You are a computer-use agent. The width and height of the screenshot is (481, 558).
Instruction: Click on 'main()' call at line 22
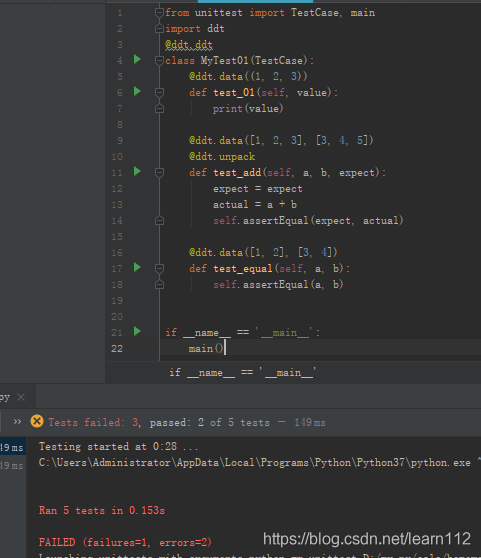[x=206, y=348]
